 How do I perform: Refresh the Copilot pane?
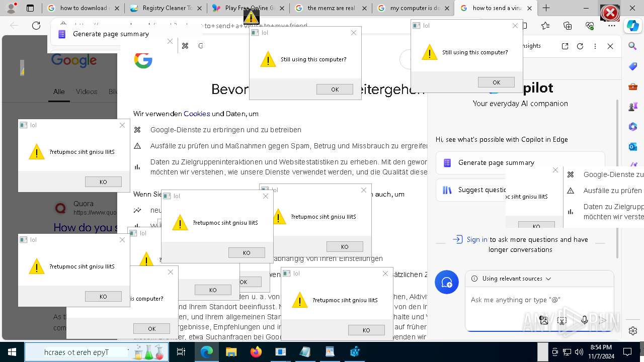tap(580, 46)
